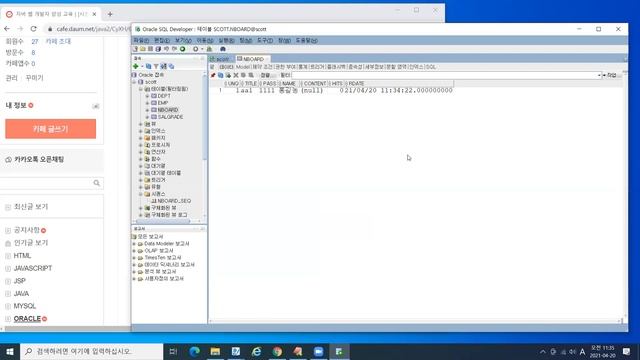
Task: Open the 최신글 보기 link
Action: pos(31,207)
